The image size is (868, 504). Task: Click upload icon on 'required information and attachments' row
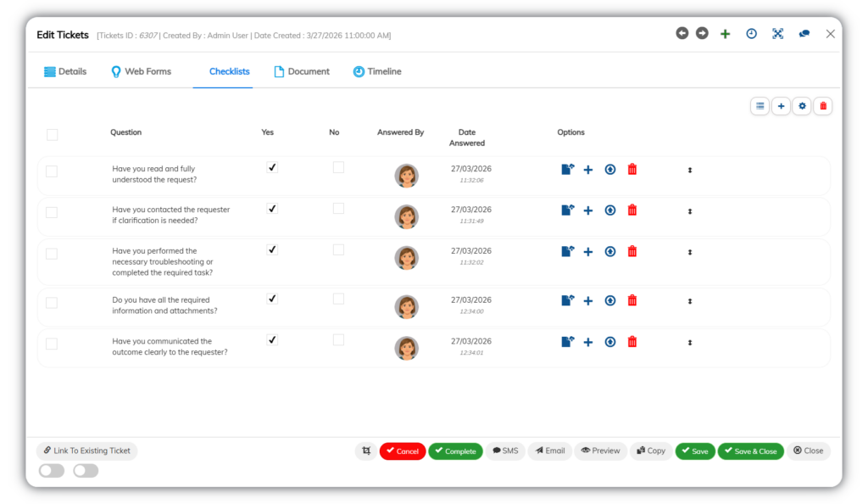coord(610,300)
